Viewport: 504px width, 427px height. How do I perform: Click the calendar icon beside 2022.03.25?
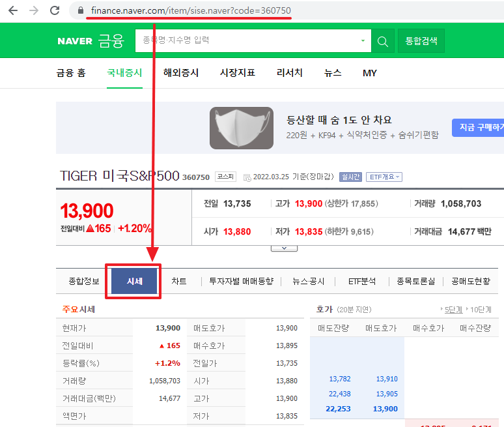click(247, 177)
